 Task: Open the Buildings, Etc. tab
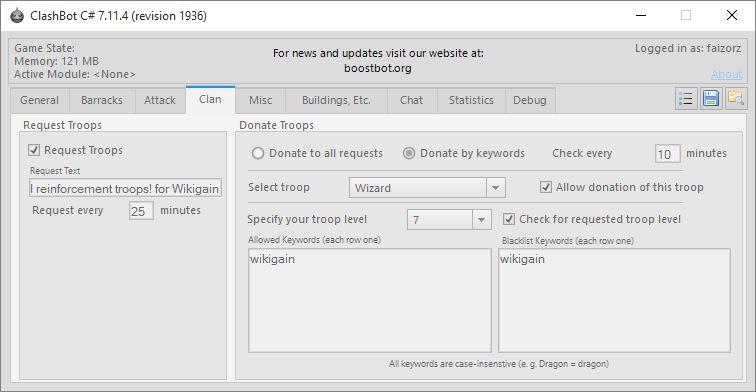pos(336,100)
